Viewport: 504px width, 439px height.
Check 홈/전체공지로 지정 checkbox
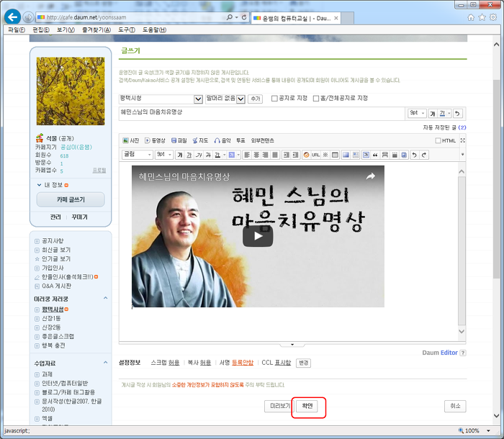(x=316, y=99)
